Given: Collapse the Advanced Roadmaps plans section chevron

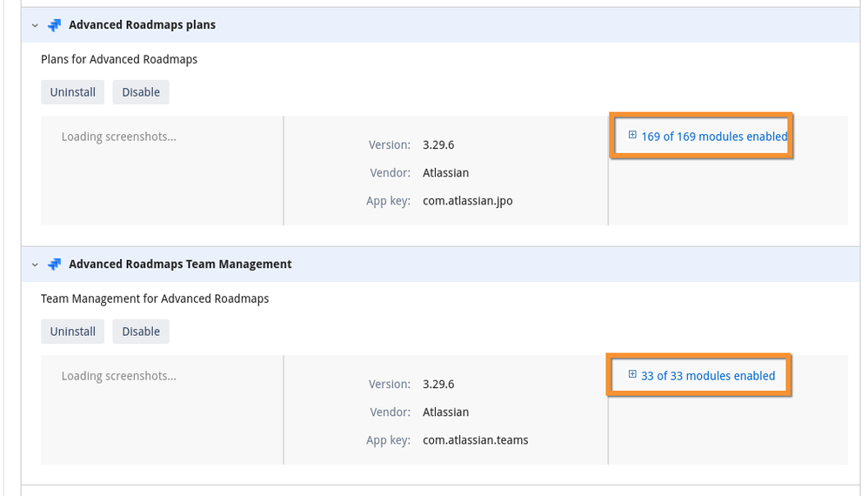Looking at the screenshot, I should tap(35, 25).
